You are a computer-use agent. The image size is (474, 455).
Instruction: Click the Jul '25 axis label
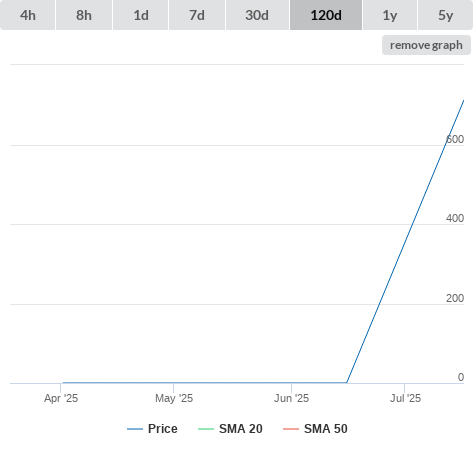pyautogui.click(x=405, y=398)
